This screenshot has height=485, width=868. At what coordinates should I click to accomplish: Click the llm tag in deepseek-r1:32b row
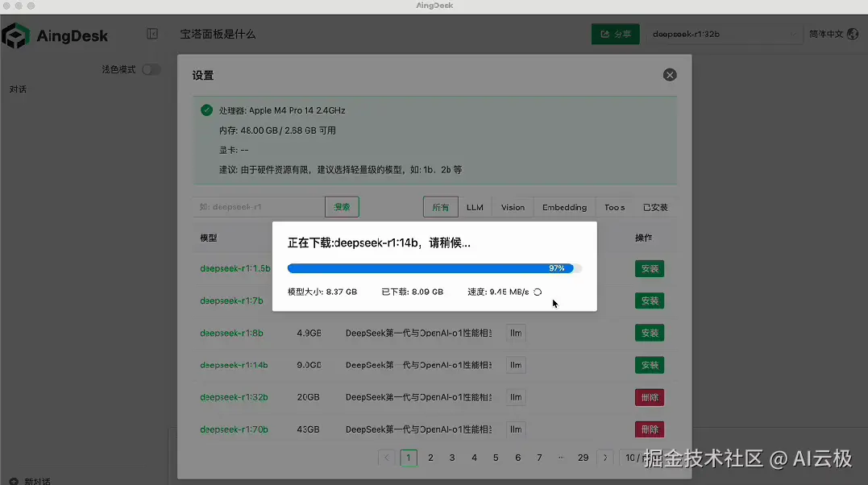[x=516, y=397]
